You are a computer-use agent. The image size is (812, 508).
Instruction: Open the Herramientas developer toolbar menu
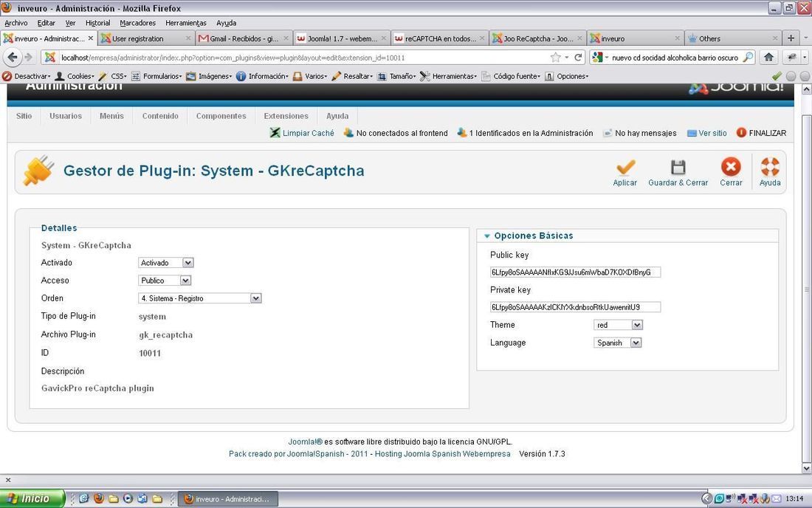pos(449,76)
